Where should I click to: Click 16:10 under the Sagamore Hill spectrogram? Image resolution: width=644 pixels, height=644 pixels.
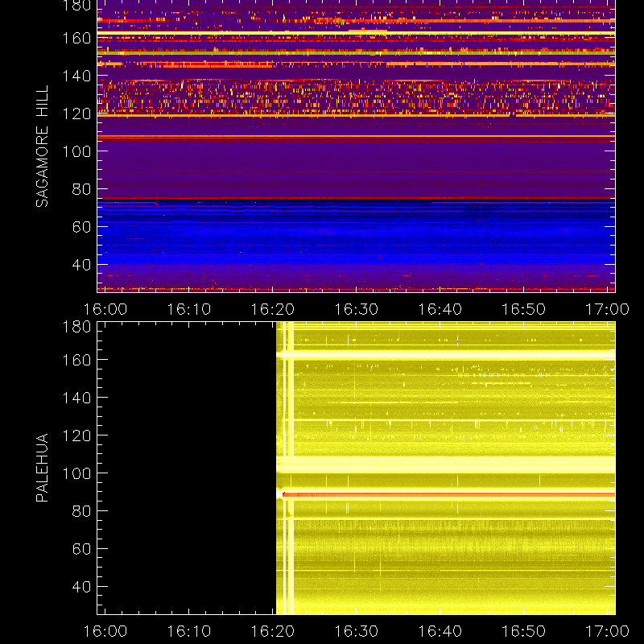click(189, 309)
